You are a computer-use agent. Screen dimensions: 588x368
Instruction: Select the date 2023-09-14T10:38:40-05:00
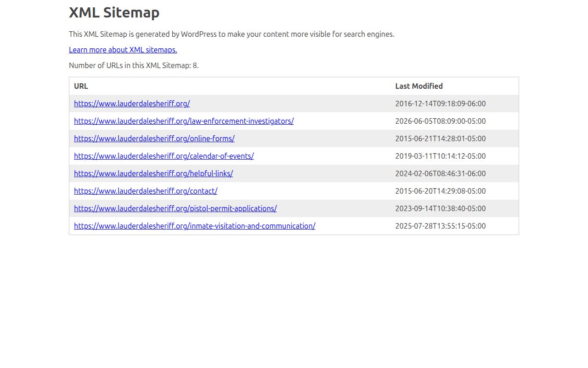(x=441, y=208)
